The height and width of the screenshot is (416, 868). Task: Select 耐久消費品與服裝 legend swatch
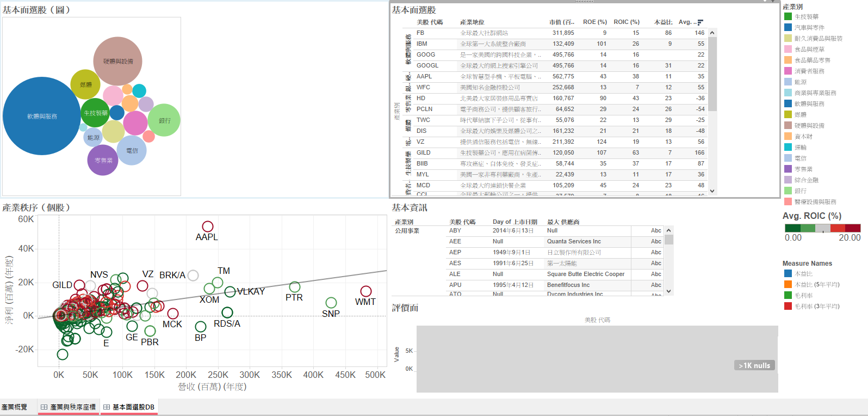(788, 38)
